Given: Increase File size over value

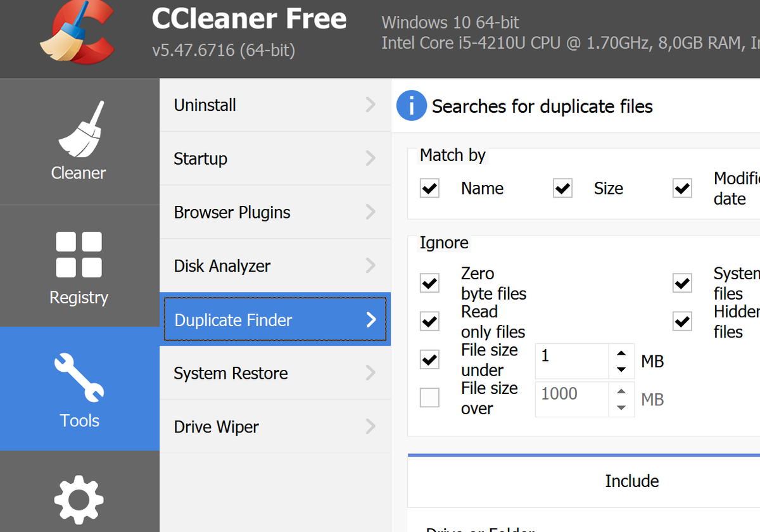Looking at the screenshot, I should pyautogui.click(x=621, y=391).
